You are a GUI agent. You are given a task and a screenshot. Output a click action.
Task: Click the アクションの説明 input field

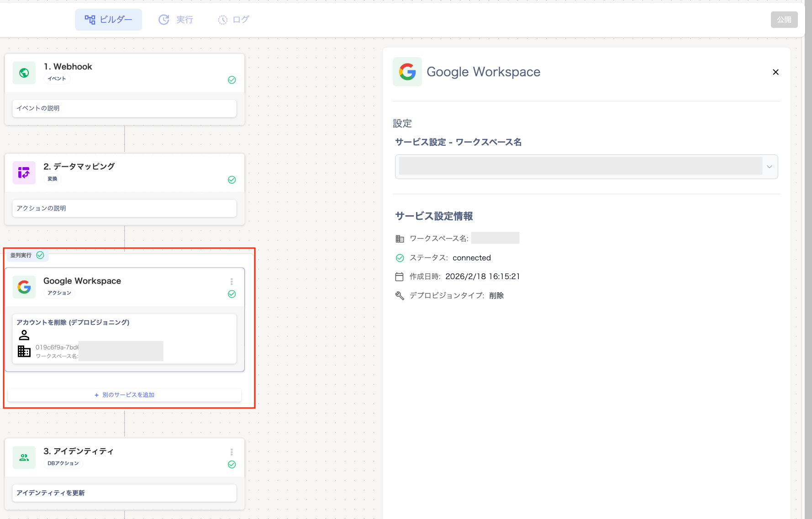pos(124,208)
